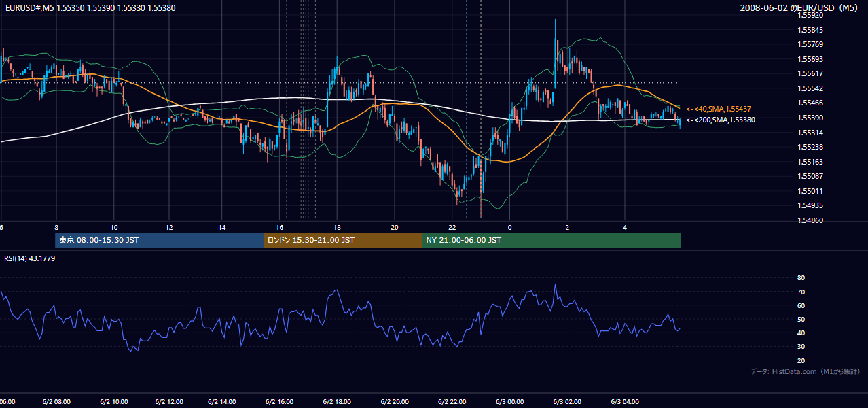Viewport: 868px width, 408px height.
Task: Select the NY 21:00-06:00 JST session bar
Action: tap(551, 240)
